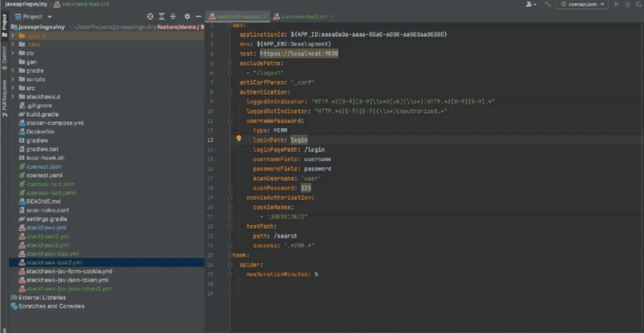
Task: Click the Run with Coverage icon
Action: [639, 4]
